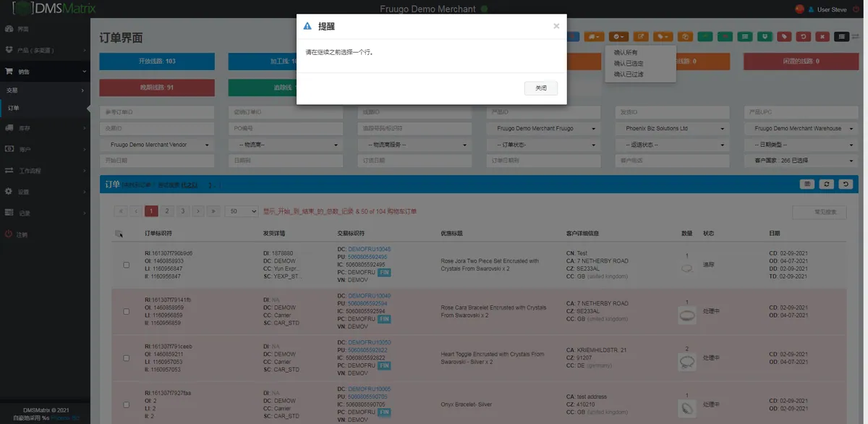
Task: Dismiss the 提醒 dialog using the X icon
Action: (556, 26)
